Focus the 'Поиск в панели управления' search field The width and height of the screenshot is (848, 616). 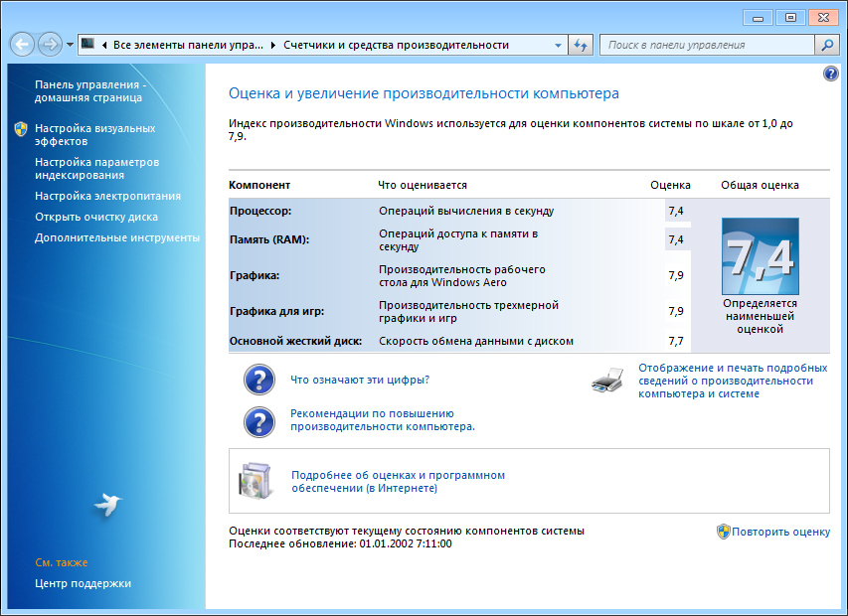pos(707,45)
